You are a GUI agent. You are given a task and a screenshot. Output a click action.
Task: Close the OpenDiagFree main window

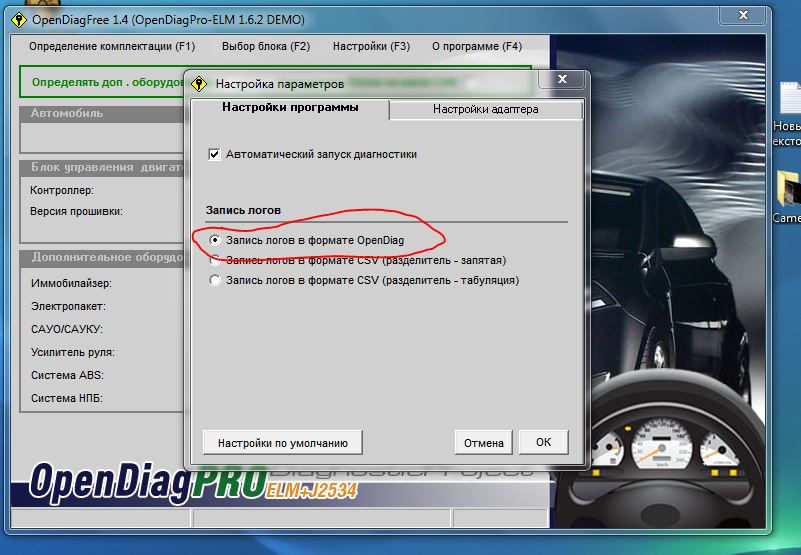tap(743, 15)
